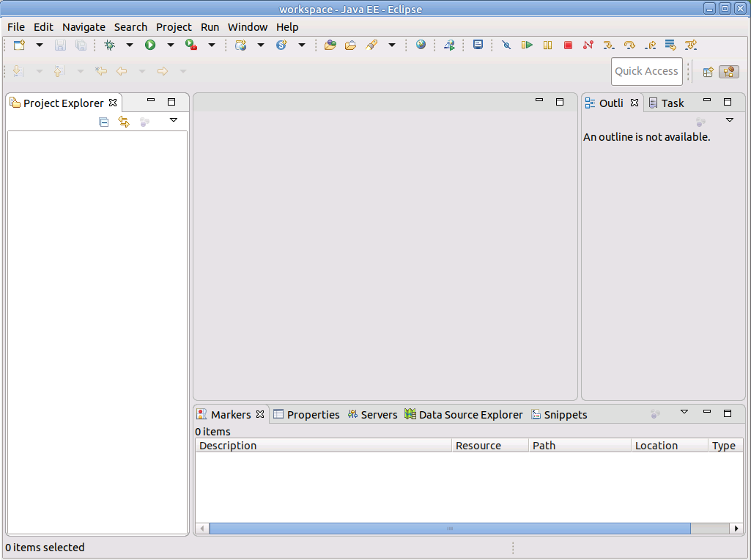751x560 pixels.
Task: Open the Navigate menu
Action: 84,27
